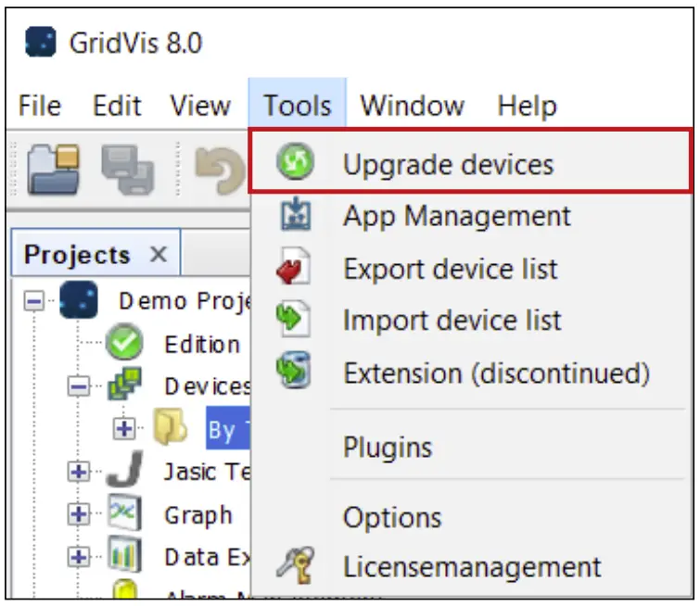Image resolution: width=700 pixels, height=606 pixels.
Task: Click the Licensemanagement keys icon
Action: pyautogui.click(x=296, y=566)
